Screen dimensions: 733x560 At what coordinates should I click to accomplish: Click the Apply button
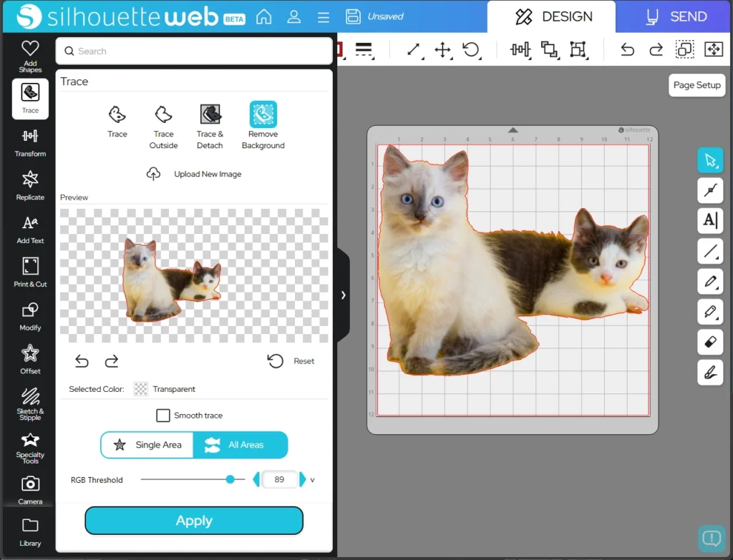[x=194, y=521]
